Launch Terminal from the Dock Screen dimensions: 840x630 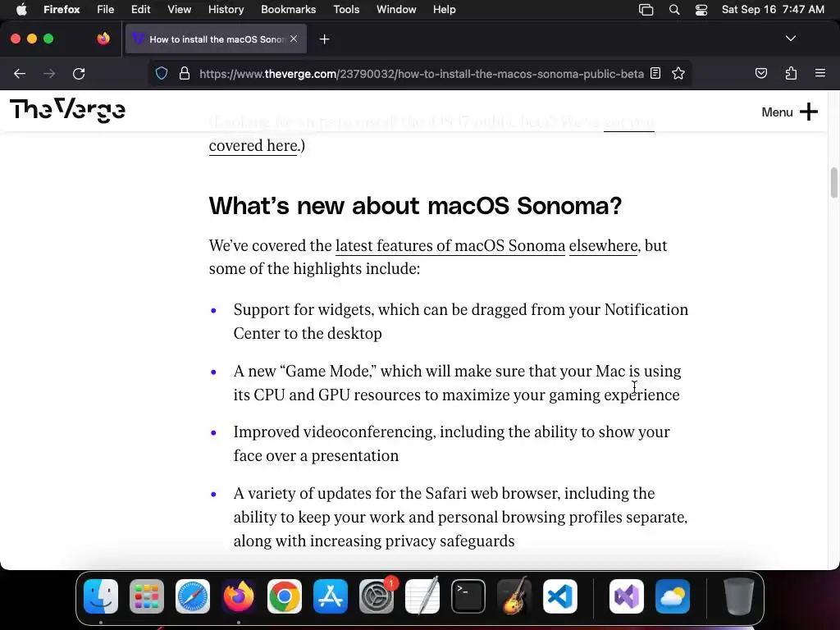coord(468,596)
